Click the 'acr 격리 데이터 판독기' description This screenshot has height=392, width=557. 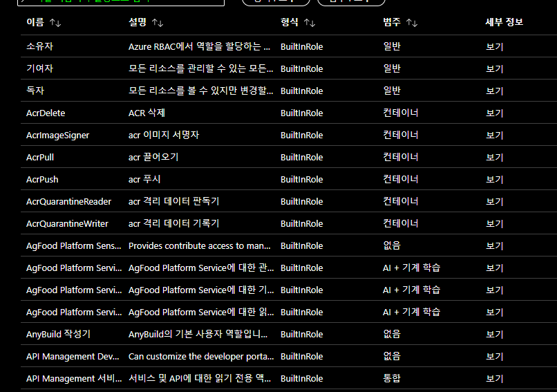click(x=173, y=201)
